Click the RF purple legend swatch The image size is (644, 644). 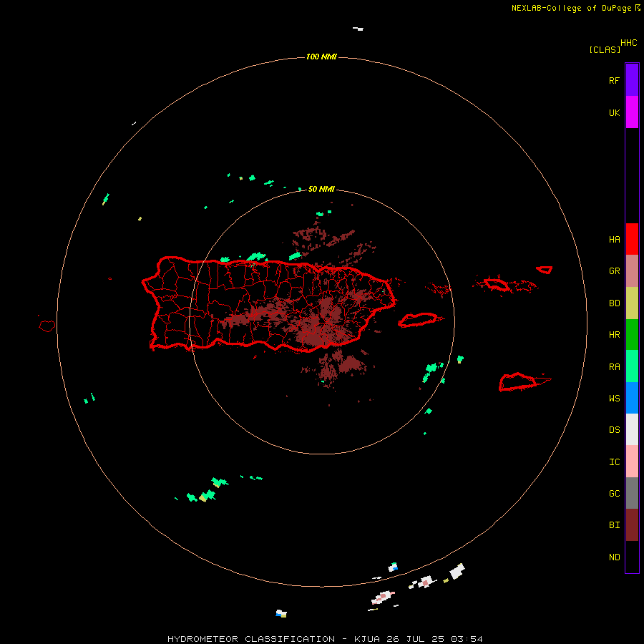click(x=632, y=80)
